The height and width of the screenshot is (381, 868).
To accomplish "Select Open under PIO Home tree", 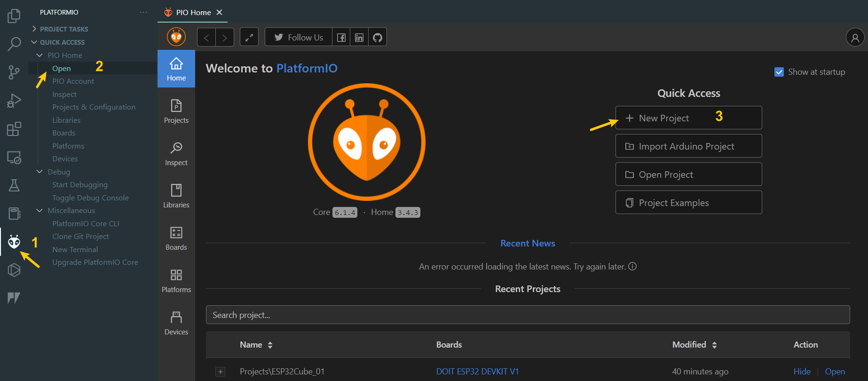I will coord(62,68).
